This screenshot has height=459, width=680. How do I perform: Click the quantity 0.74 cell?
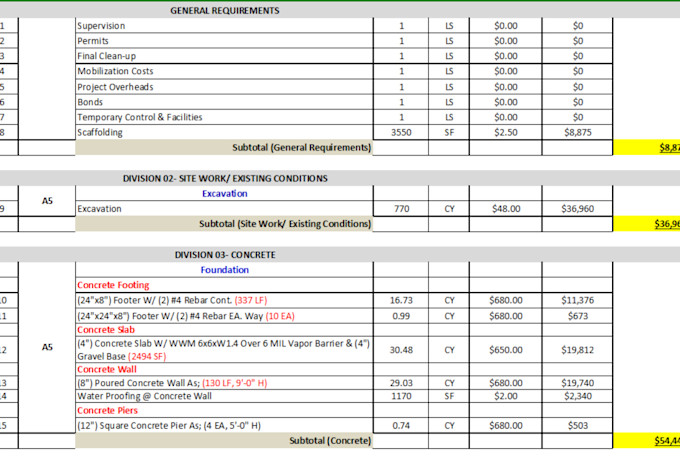click(401, 426)
